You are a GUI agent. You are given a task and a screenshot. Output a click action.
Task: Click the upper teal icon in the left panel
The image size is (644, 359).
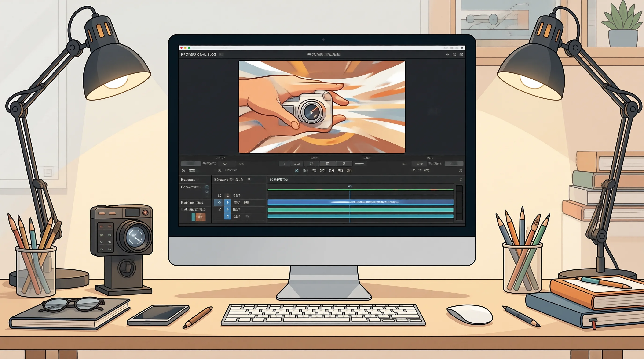pyautogui.click(x=207, y=187)
